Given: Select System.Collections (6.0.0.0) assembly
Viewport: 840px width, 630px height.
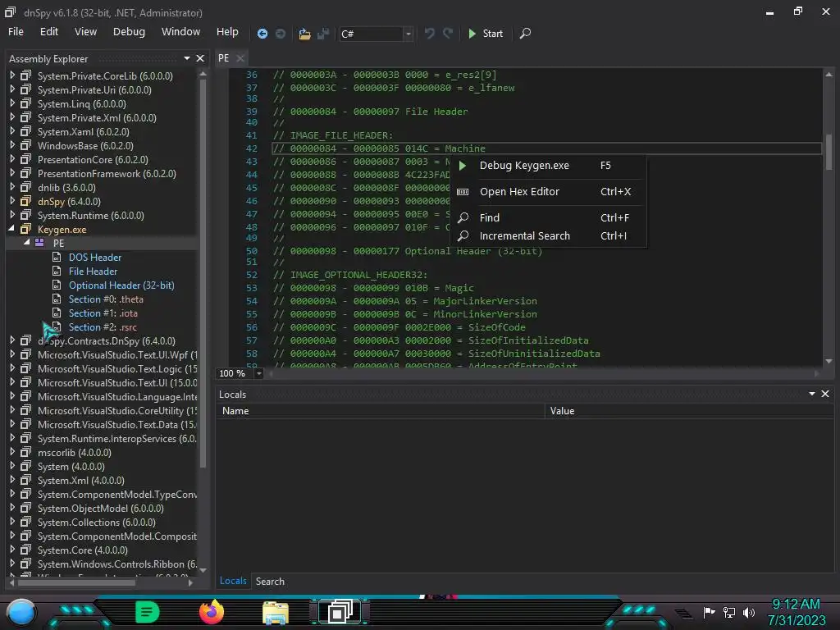Looking at the screenshot, I should [x=97, y=522].
